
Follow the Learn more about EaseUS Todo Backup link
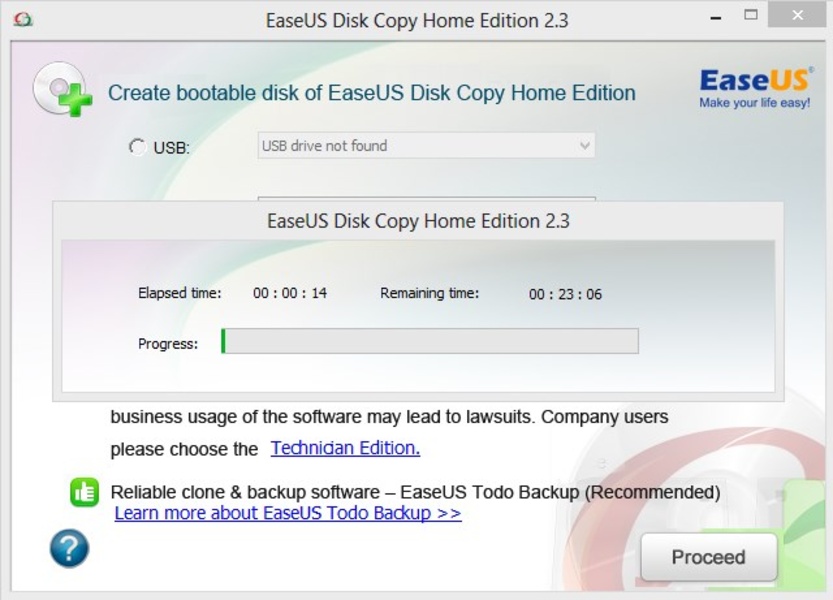[x=288, y=513]
